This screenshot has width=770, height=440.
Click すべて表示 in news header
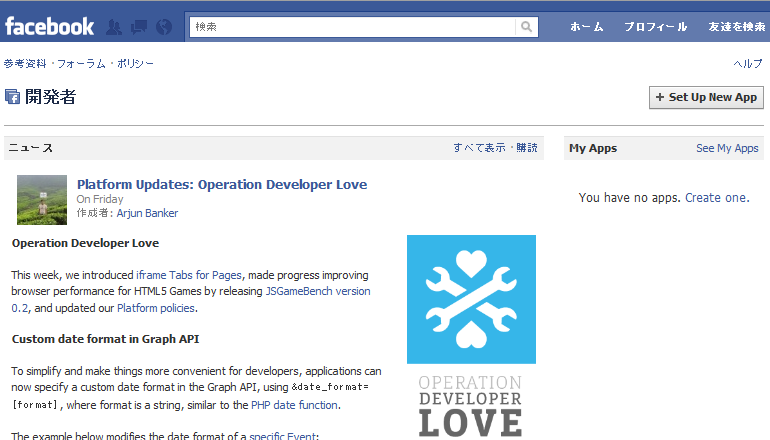479,148
